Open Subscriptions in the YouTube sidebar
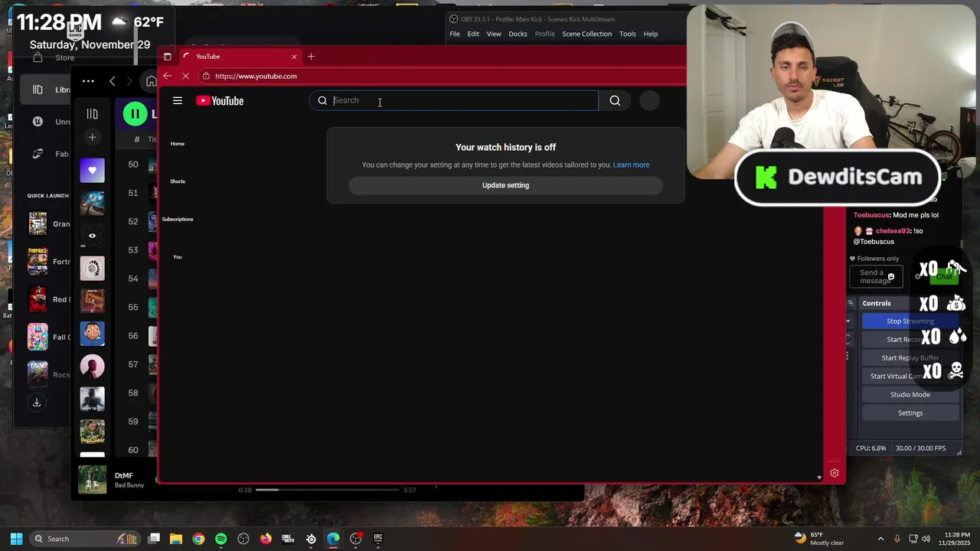980x551 pixels. (178, 219)
